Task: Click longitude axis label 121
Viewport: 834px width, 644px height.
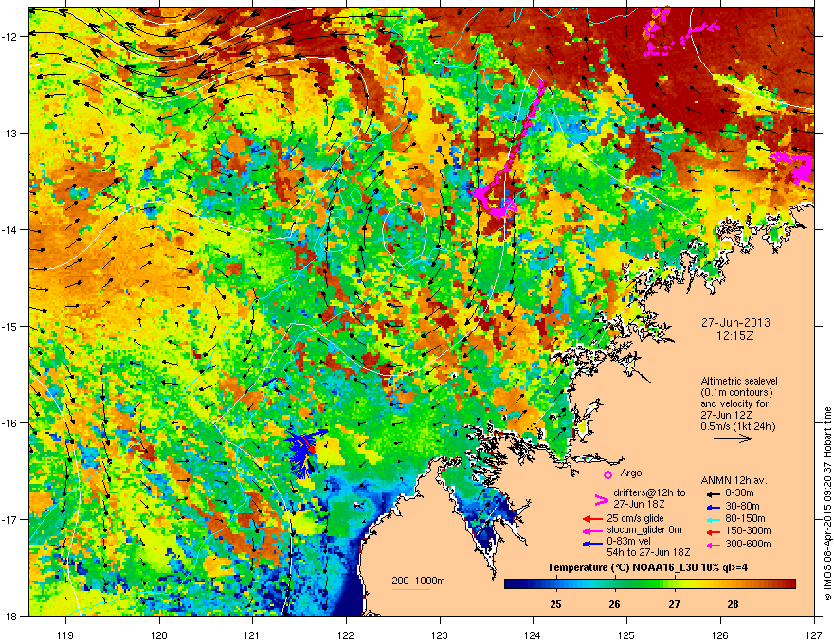Action: [252, 635]
